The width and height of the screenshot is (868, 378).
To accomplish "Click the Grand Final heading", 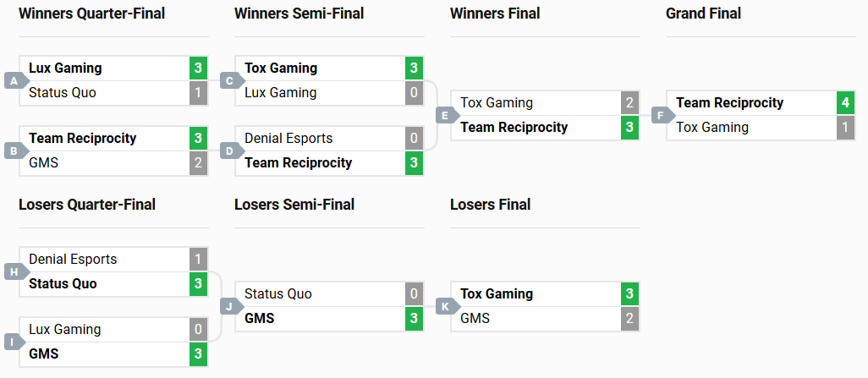I will tap(703, 14).
